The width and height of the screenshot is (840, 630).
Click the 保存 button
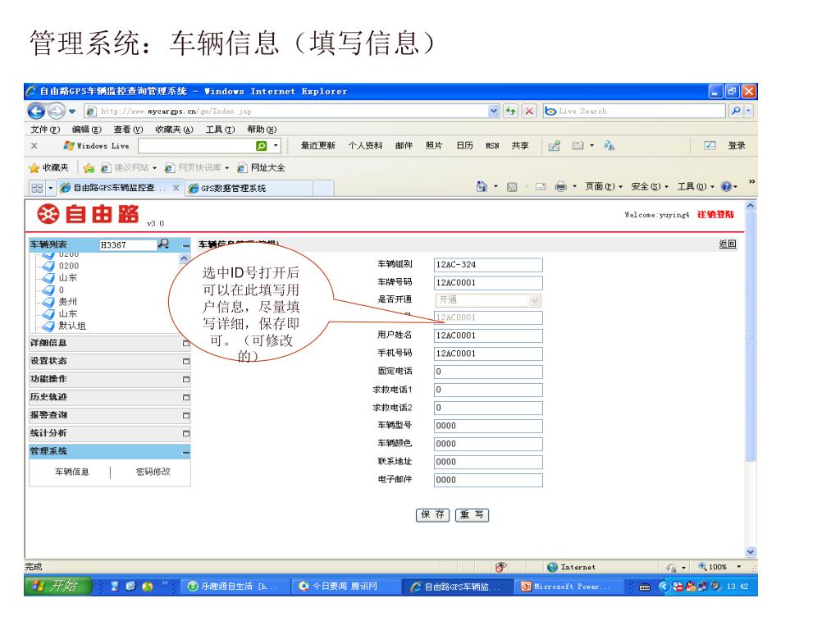[433, 515]
